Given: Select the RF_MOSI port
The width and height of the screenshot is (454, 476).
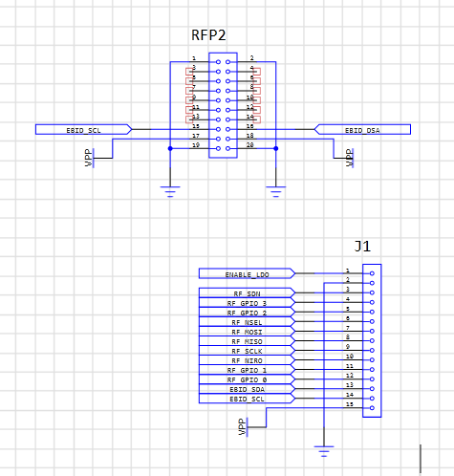Looking at the screenshot, I should [247, 331].
